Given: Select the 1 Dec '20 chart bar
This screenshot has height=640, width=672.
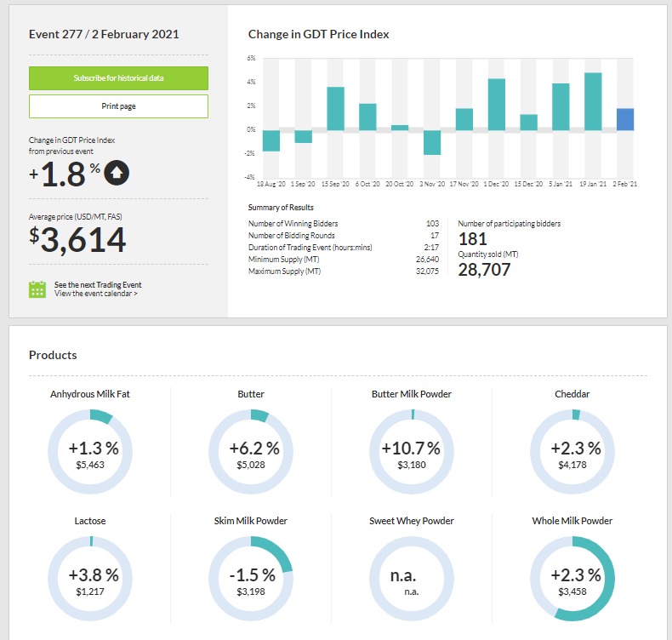Looking at the screenshot, I should tap(497, 105).
